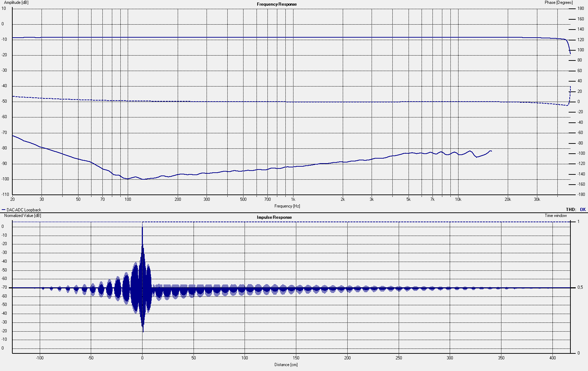Click the 100 tick on the phase axis
Image resolution: width=588 pixels, height=371 pixels.
pos(581,50)
